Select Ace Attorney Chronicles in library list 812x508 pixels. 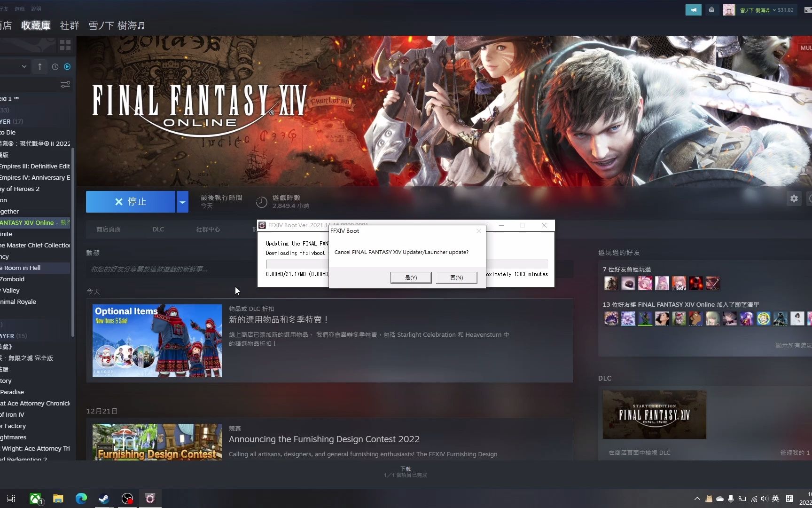point(35,403)
